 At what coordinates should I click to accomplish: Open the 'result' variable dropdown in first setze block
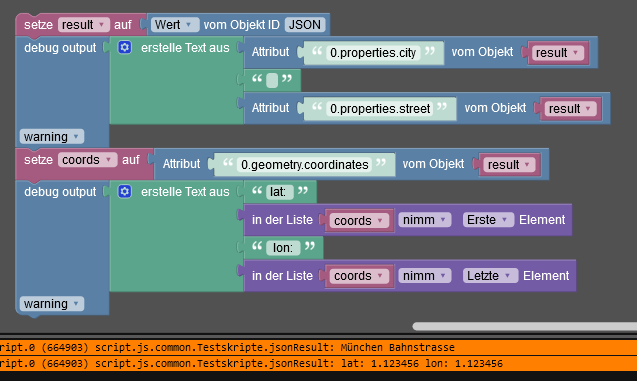84,25
